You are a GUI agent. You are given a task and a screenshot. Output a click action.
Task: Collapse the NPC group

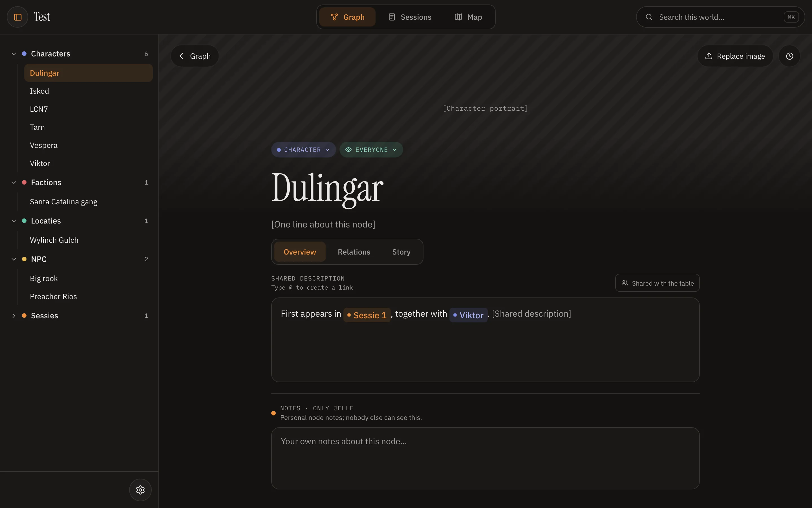[x=14, y=259]
